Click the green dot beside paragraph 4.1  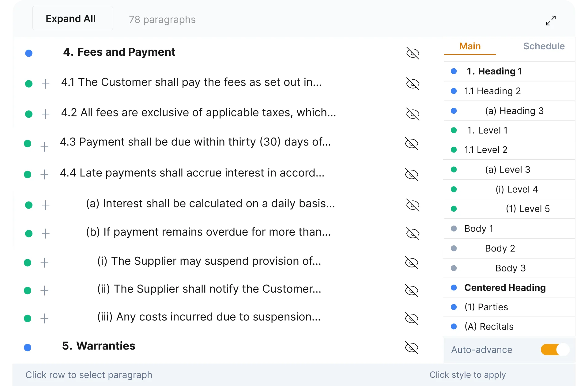(x=29, y=84)
